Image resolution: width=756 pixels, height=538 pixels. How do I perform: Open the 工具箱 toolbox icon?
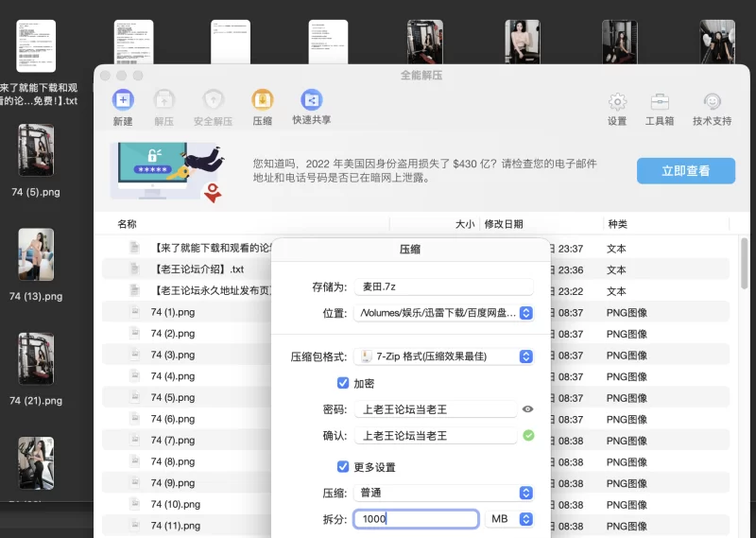(x=660, y=101)
